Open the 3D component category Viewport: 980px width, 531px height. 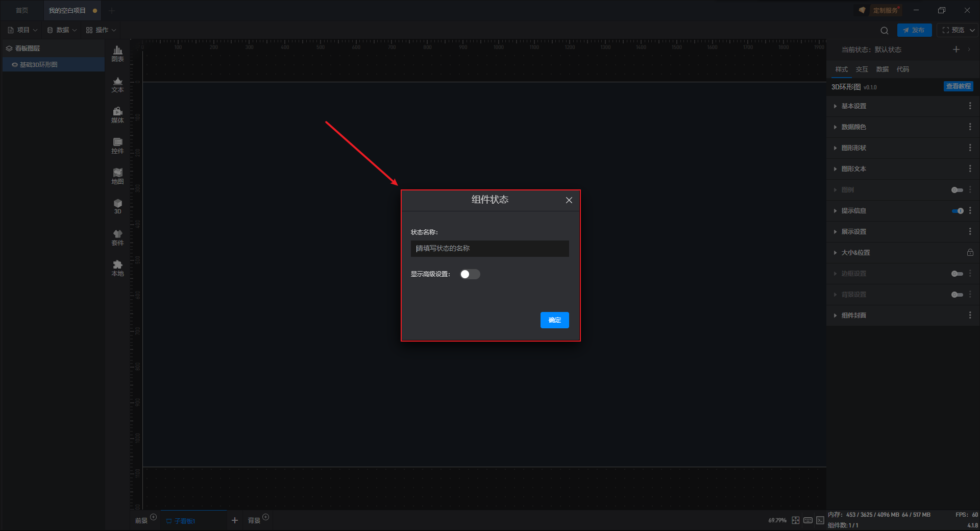pyautogui.click(x=117, y=206)
